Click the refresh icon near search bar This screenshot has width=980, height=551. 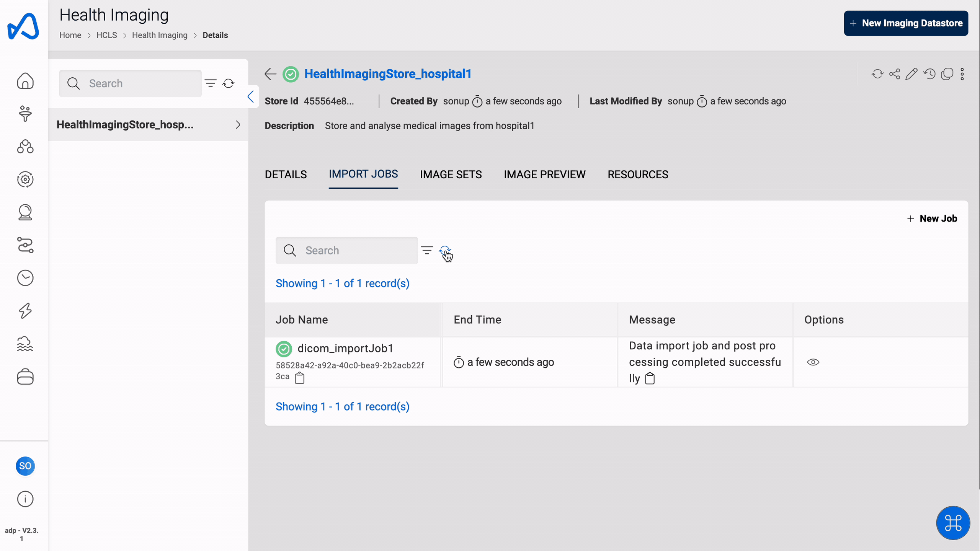pos(444,250)
